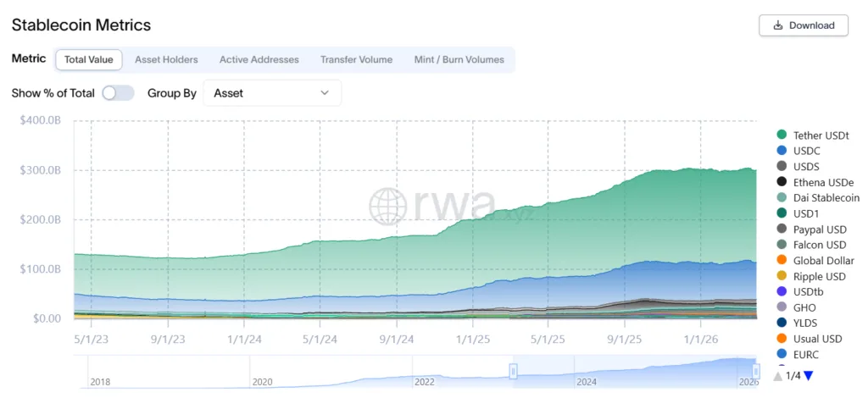Click the $100.0B y-axis label

(40, 269)
